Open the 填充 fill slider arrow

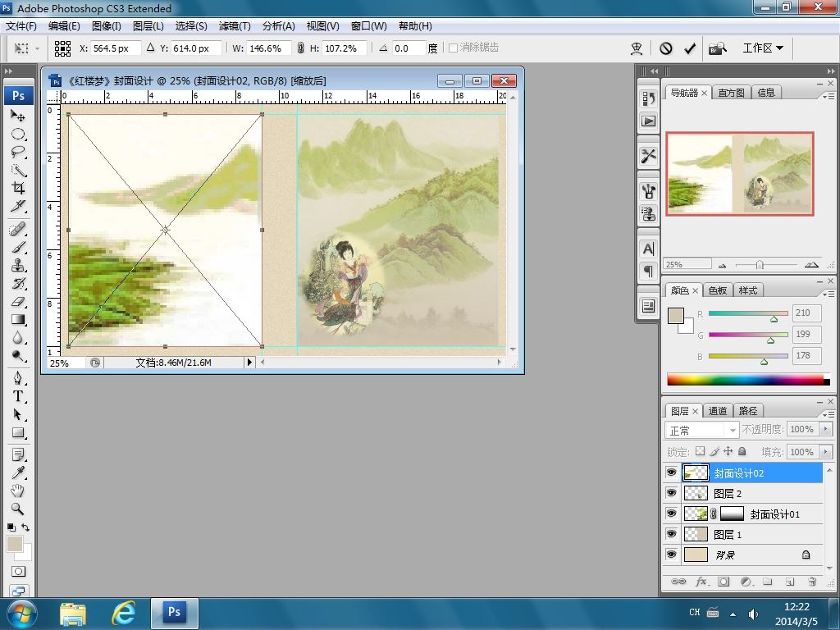pos(825,452)
